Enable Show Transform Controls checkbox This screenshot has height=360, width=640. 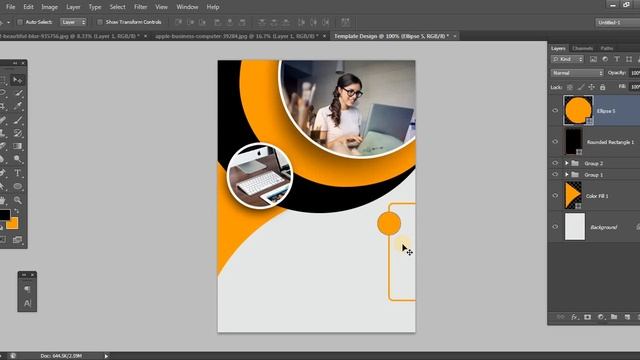pyautogui.click(x=100, y=22)
